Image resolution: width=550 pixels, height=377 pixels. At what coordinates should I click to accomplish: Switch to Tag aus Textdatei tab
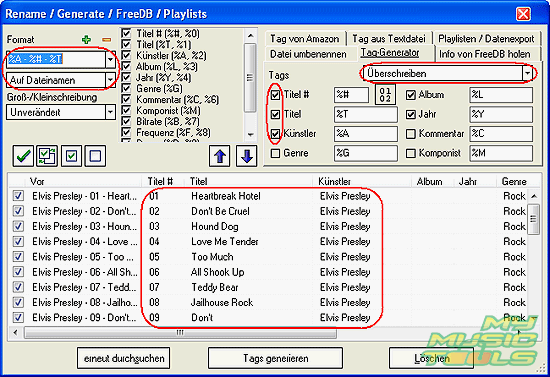(x=389, y=39)
